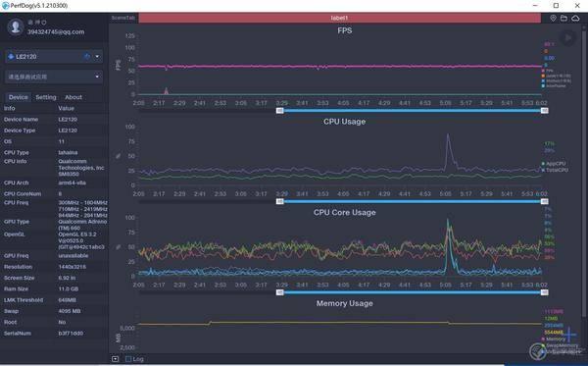Toggle AppCPU series in CPU Usage legend
This screenshot has height=366, width=588.
point(553,164)
